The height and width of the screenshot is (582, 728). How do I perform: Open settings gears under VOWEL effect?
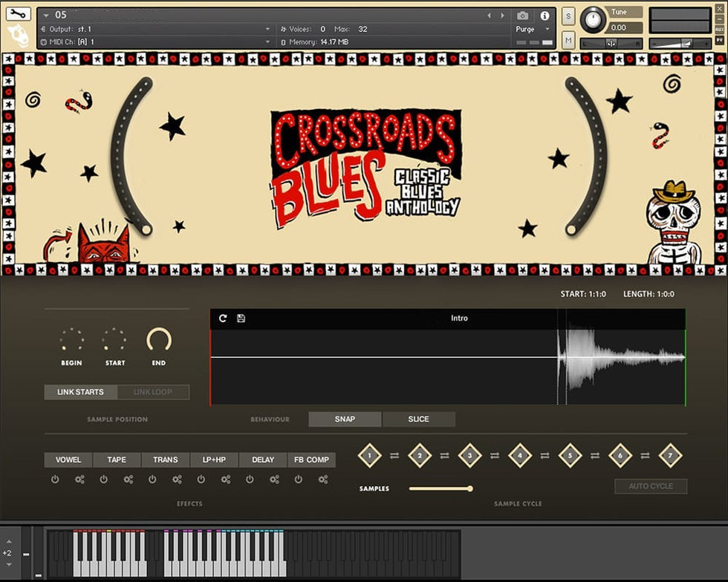pyautogui.click(x=79, y=480)
